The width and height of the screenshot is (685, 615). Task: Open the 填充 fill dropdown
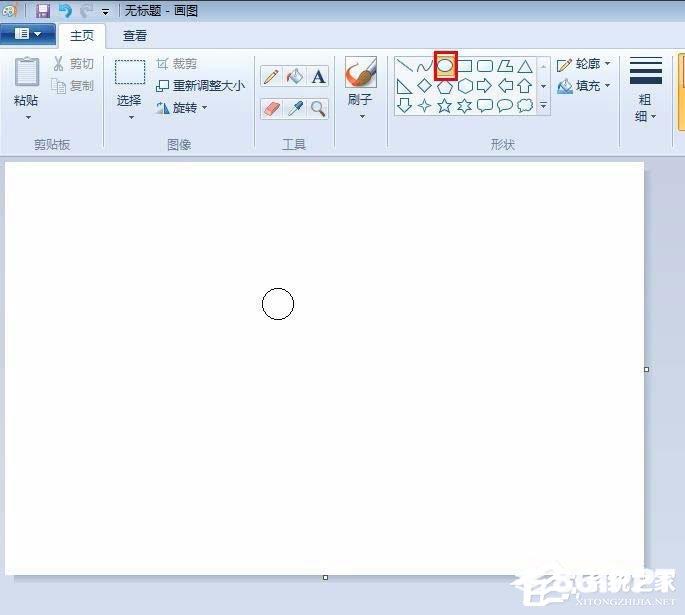point(584,86)
